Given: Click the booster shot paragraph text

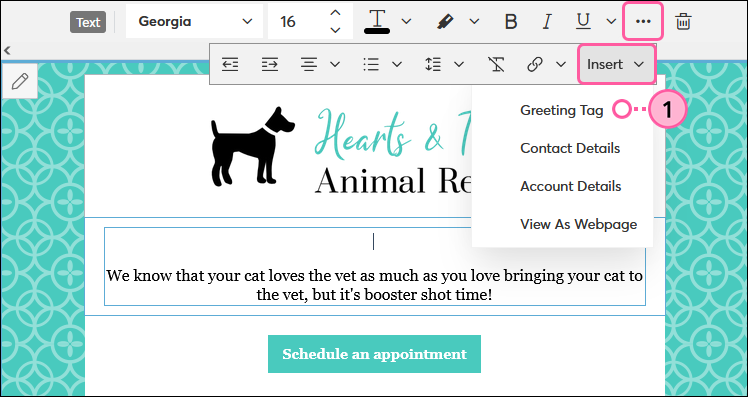Looking at the screenshot, I should [x=374, y=285].
